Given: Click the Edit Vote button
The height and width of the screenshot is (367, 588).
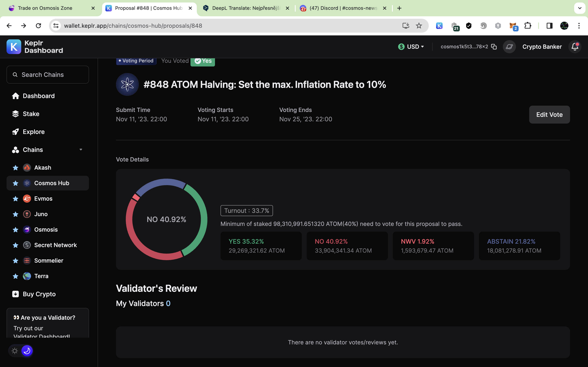Looking at the screenshot, I should pyautogui.click(x=549, y=115).
